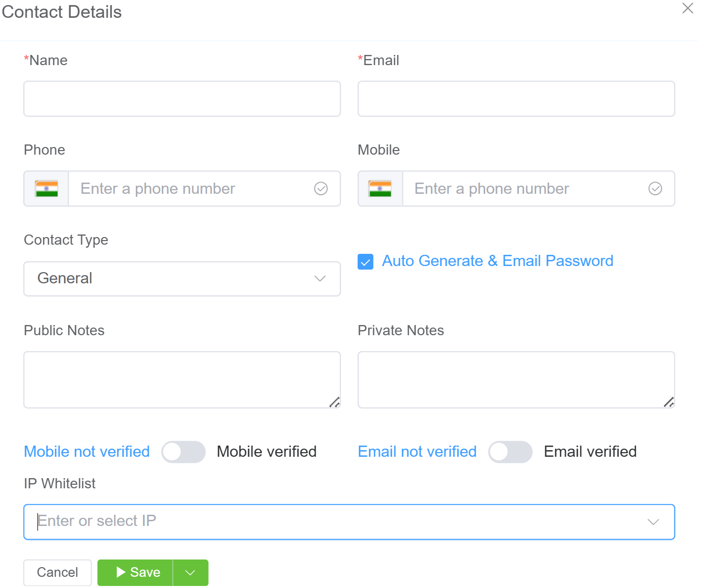
Task: Click the green Save button
Action: [135, 573]
